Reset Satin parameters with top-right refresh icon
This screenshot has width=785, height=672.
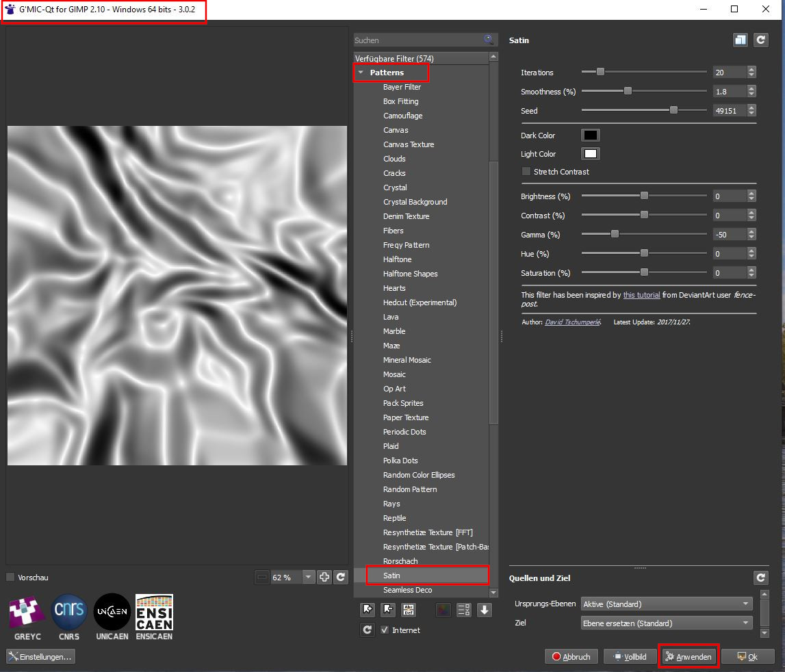[760, 40]
